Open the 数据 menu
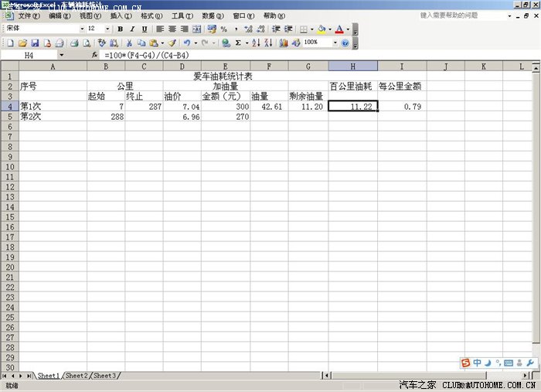The image size is (541, 392). click(x=208, y=15)
